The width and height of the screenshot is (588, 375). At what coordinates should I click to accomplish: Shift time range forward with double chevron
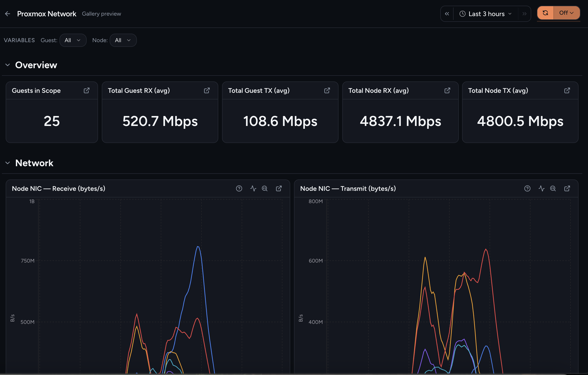pyautogui.click(x=524, y=14)
